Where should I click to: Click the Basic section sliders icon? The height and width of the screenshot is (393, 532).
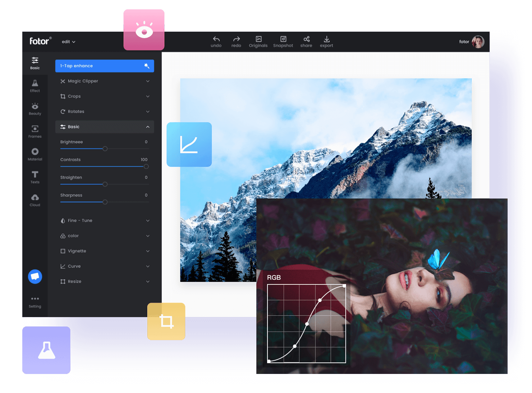tap(63, 127)
